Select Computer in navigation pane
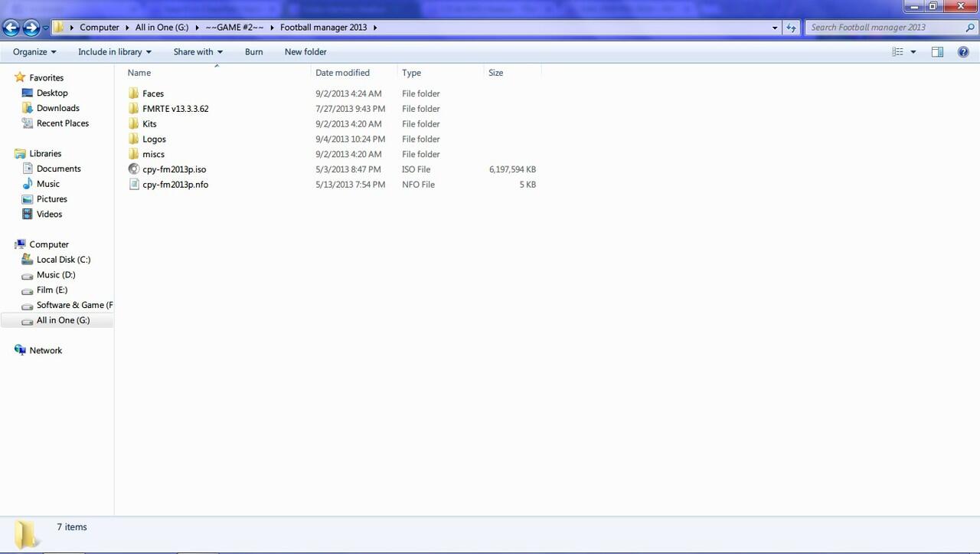 [x=49, y=244]
